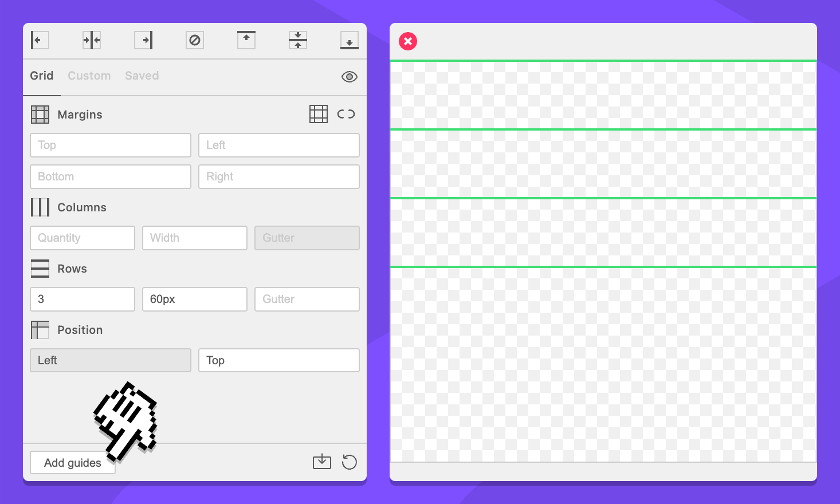Add guide to top edge

pos(246,40)
